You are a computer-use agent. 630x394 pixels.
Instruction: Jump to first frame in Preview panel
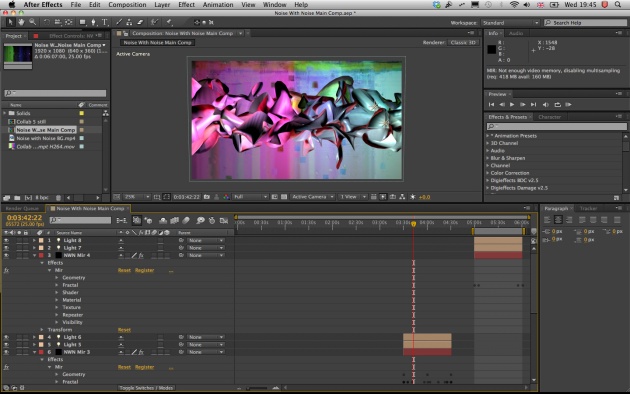491,104
